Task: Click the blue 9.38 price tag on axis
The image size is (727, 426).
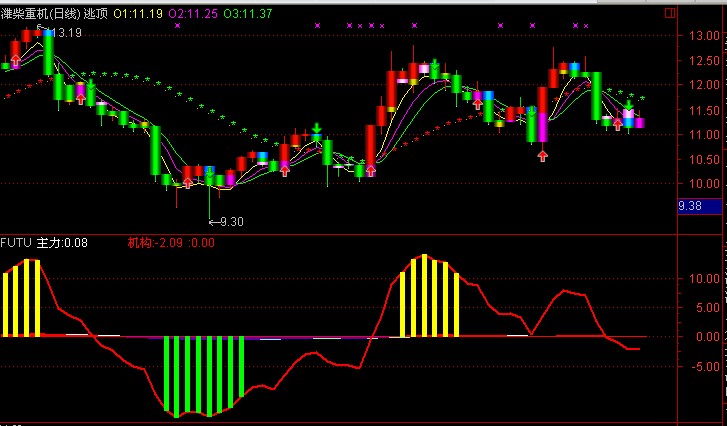Action: point(691,206)
